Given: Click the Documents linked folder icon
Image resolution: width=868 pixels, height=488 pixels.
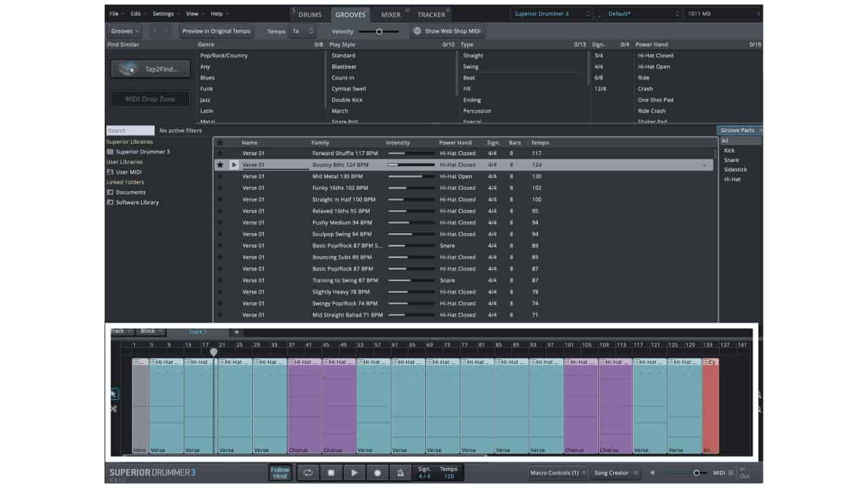Looking at the screenshot, I should [110, 192].
